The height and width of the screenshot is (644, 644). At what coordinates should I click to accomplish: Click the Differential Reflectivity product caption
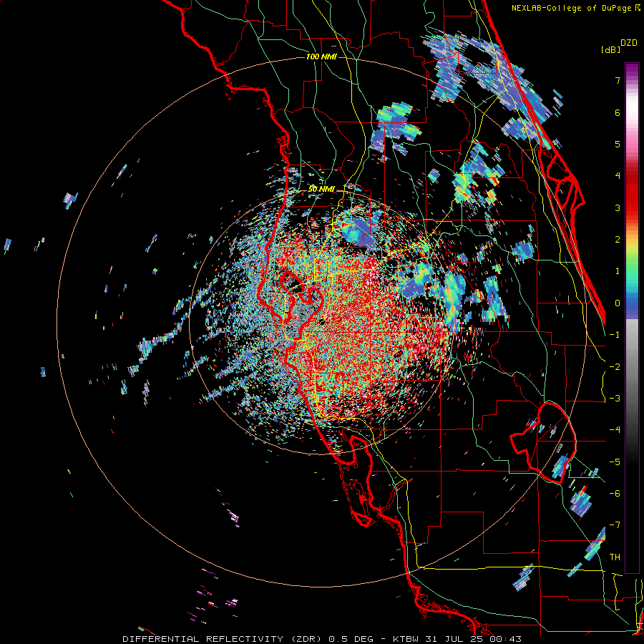322,639
